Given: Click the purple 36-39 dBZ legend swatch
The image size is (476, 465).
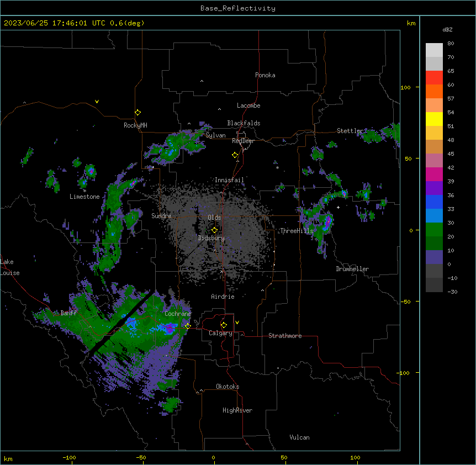Looking at the screenshot, I should coord(434,188).
